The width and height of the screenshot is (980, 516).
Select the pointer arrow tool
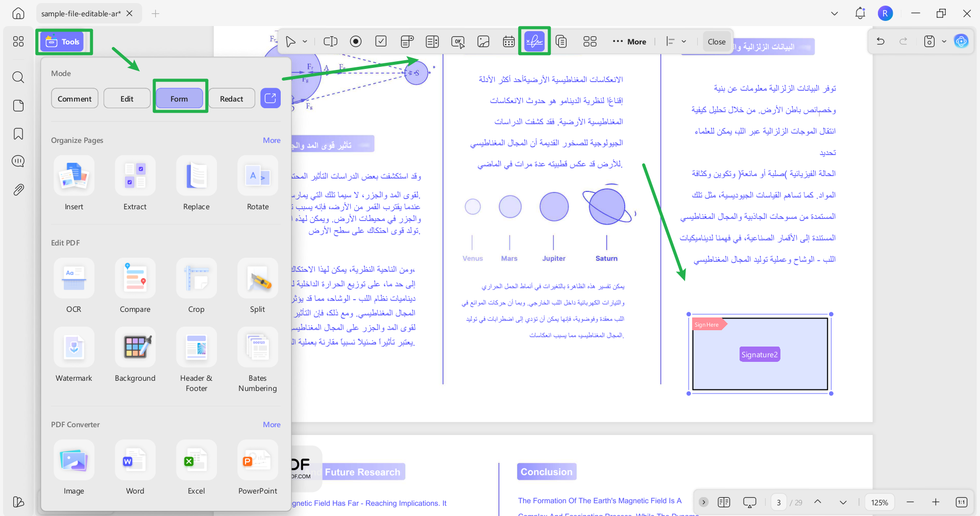[x=291, y=41]
